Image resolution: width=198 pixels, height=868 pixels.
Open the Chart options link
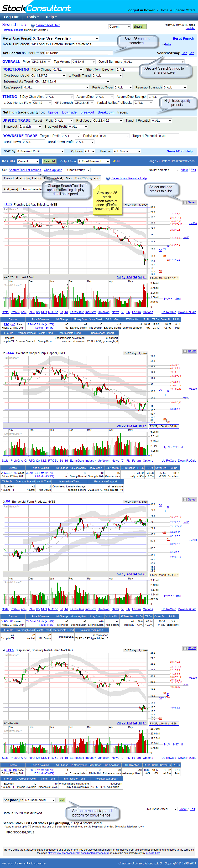[53, 170]
